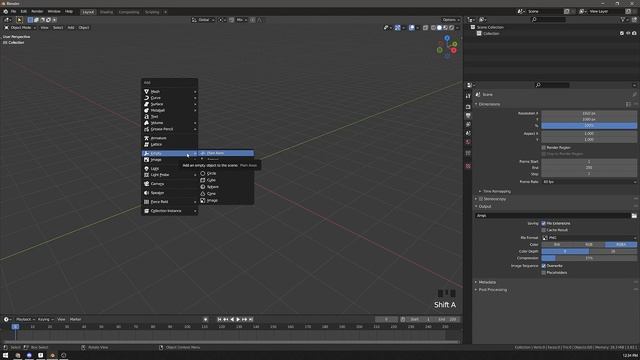This screenshot has width=640, height=360.
Task: Click the Force Field icon in Add menu
Action: (146, 202)
